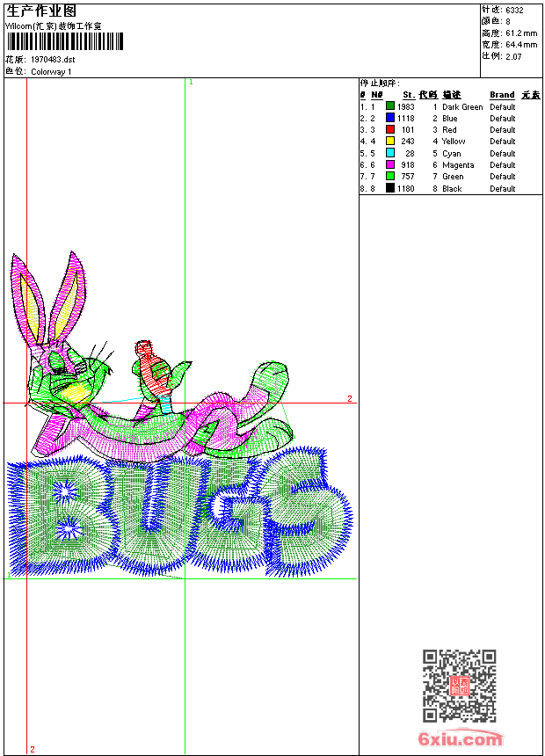Choose the Magenta color swatch

[x=390, y=164]
